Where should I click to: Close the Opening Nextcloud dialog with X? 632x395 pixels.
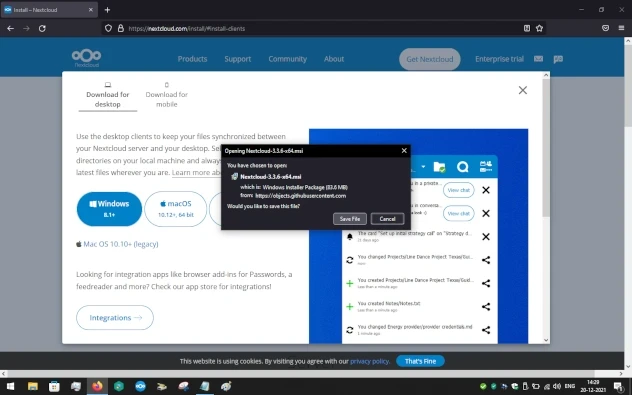(404, 151)
